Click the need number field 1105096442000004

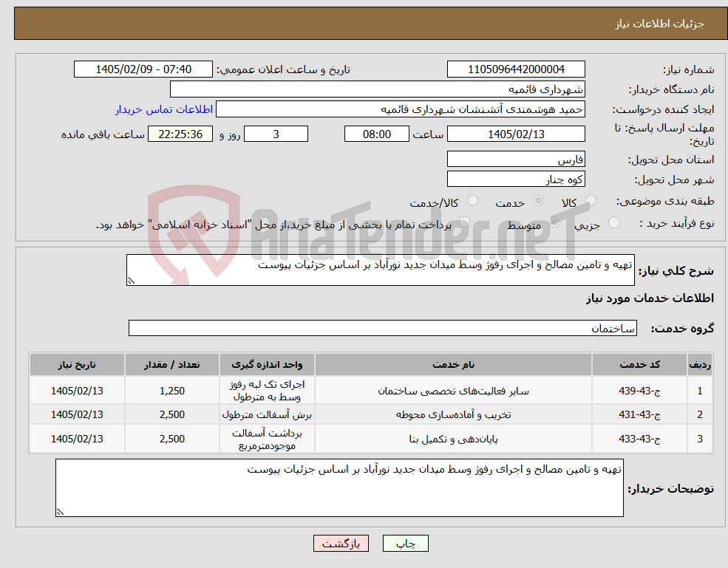[516, 69]
